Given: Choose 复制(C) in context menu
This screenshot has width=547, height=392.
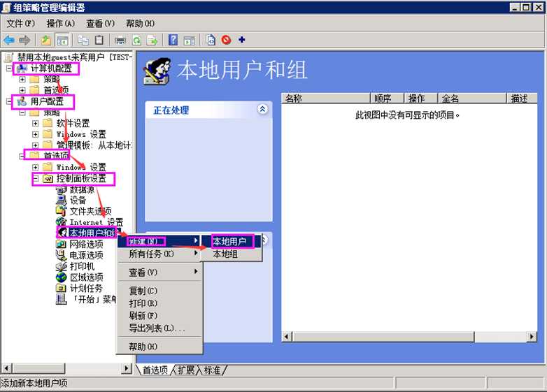Looking at the screenshot, I should (159, 291).
